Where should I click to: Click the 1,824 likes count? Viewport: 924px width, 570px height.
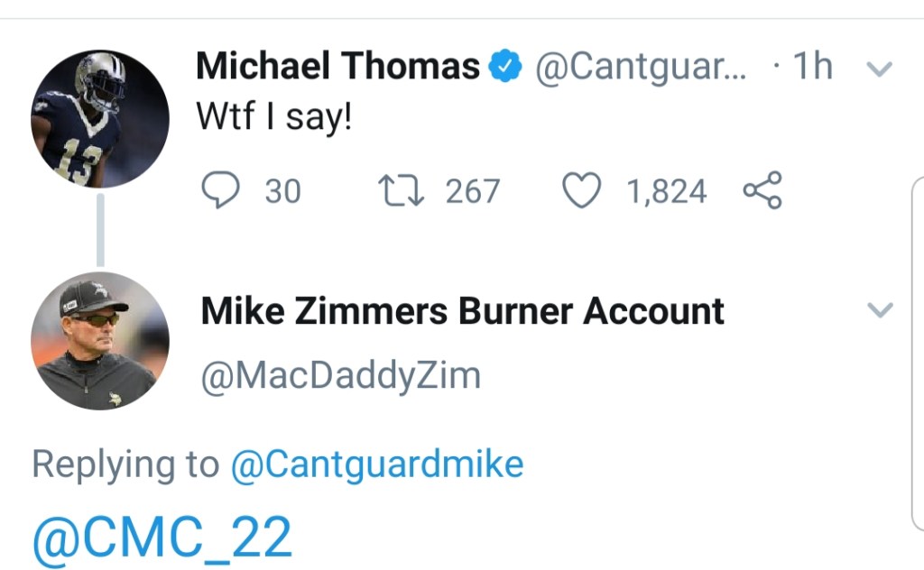(667, 191)
